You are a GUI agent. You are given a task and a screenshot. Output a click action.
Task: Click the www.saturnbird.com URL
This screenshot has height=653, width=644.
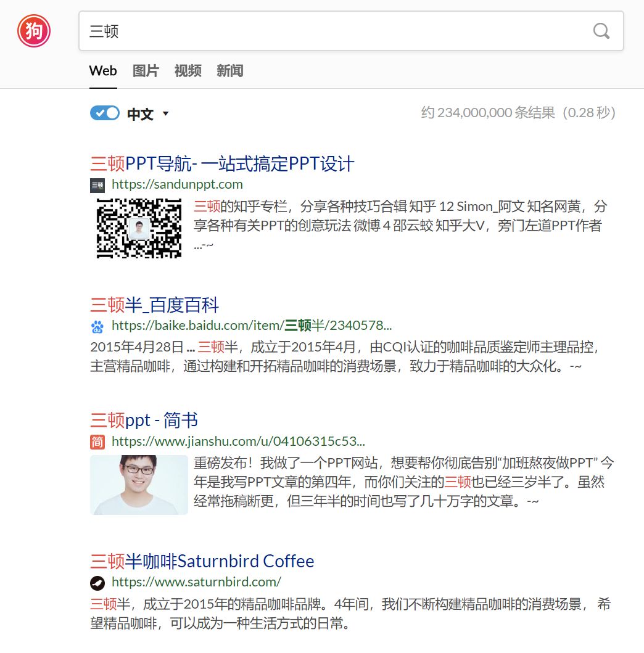point(196,582)
